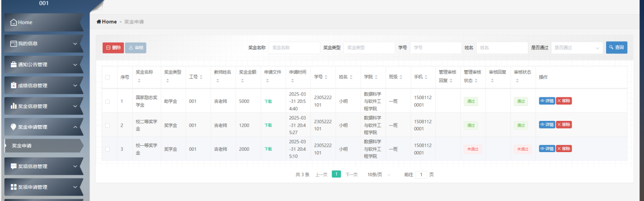Click the briefcase icon of 通知公告管理
Image resolution: width=644 pixels, height=201 pixels.
point(14,64)
